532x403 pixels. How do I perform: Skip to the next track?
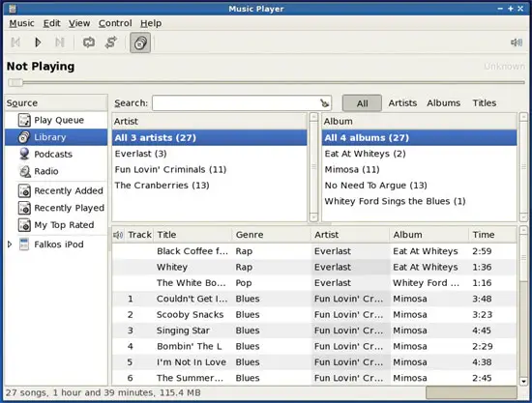(59, 43)
